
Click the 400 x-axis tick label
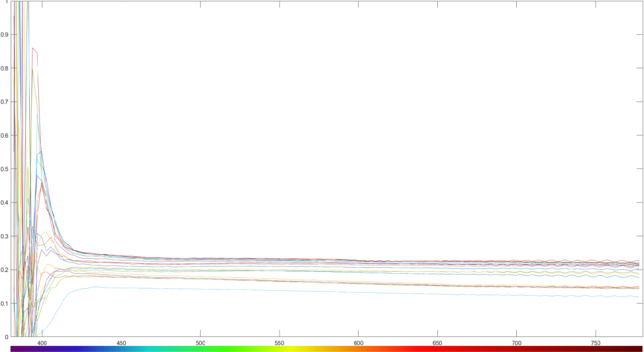coord(42,343)
